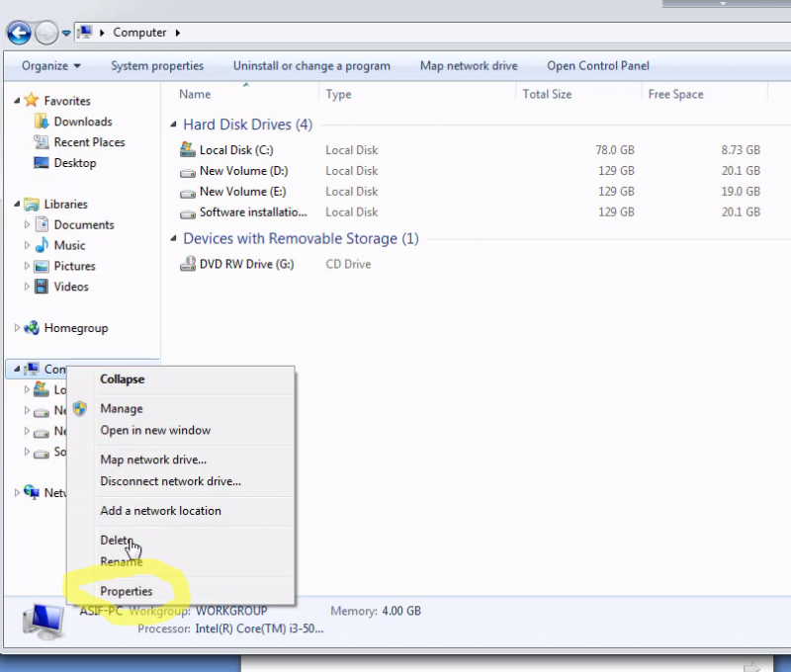The width and height of the screenshot is (791, 672).
Task: Click the computer icon in details pane
Action: pos(44,622)
